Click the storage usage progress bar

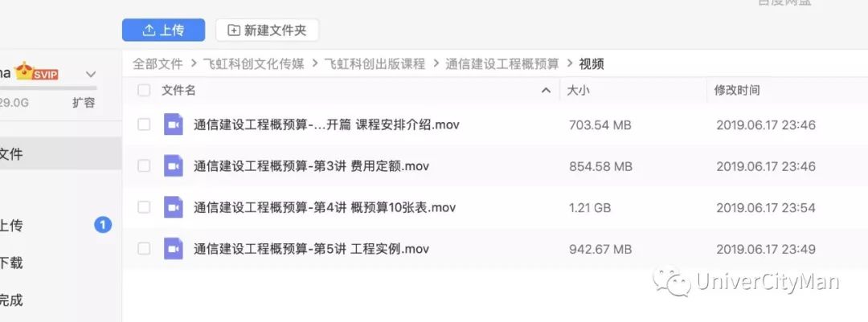[48, 88]
